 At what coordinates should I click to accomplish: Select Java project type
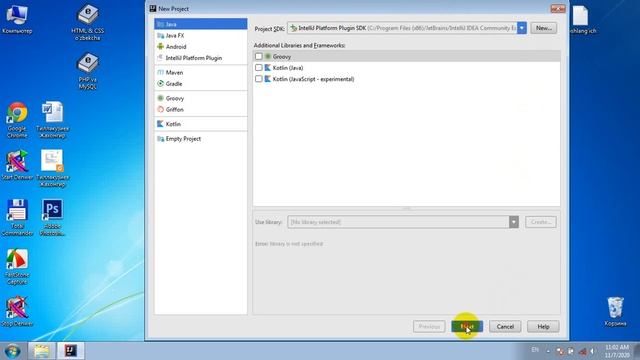click(x=200, y=24)
